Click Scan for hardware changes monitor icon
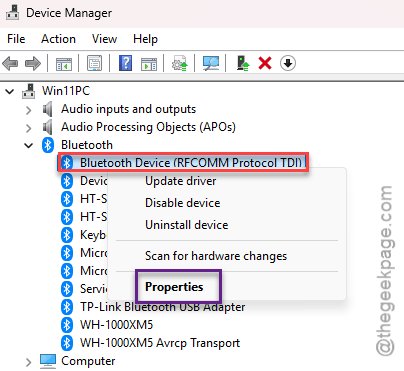 coord(211,63)
